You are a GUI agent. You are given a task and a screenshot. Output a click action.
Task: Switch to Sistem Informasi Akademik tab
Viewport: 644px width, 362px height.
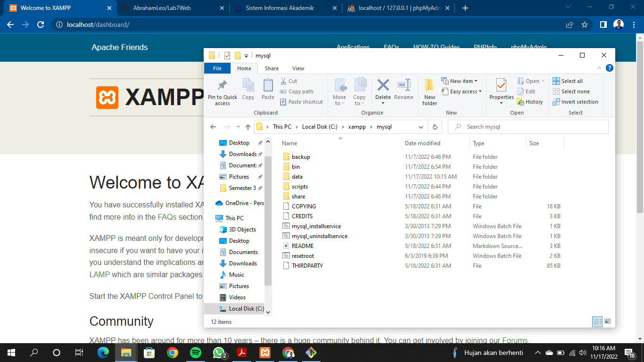coord(286,8)
